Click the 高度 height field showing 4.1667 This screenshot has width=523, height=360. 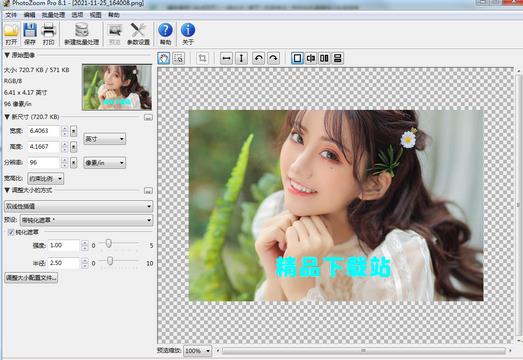coord(43,147)
